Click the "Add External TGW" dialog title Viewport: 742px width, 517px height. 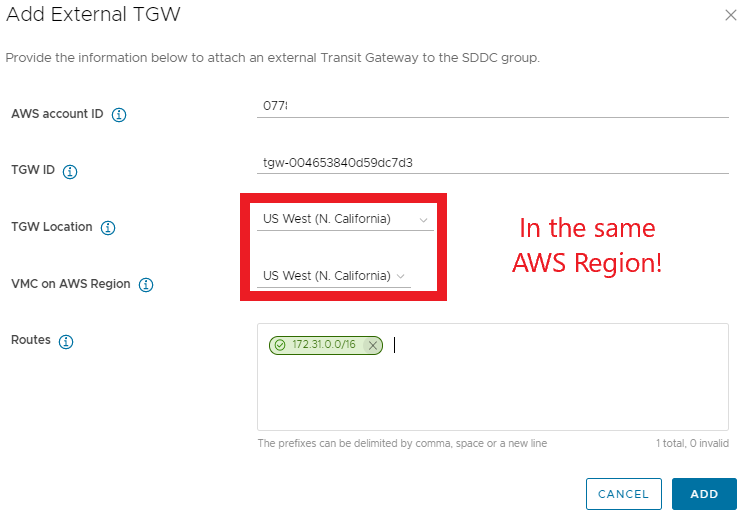coord(93,14)
